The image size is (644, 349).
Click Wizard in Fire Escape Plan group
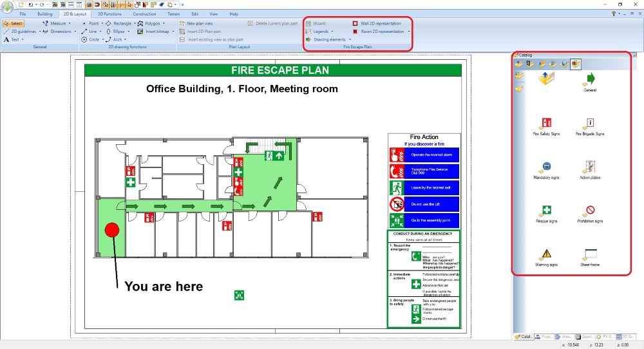click(316, 23)
